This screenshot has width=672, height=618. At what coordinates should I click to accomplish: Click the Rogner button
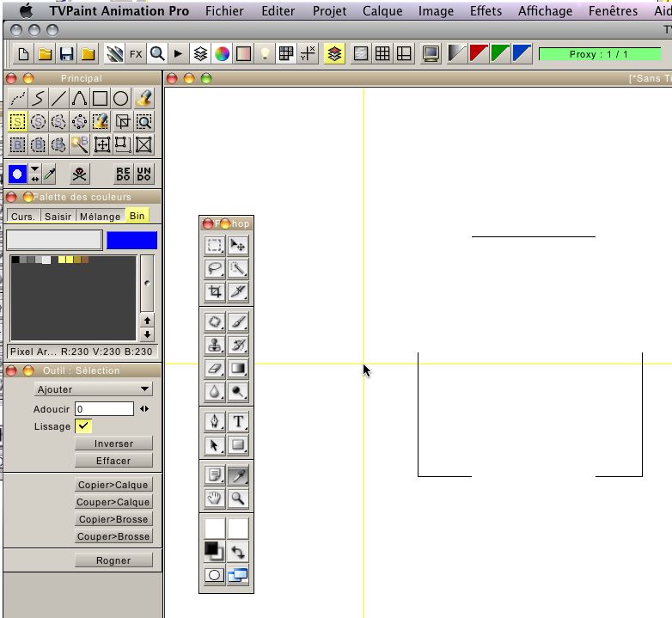click(113, 560)
